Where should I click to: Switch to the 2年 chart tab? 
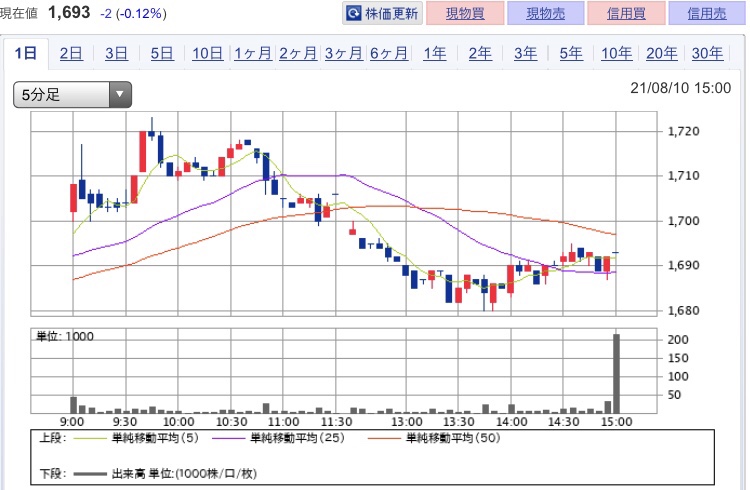(x=480, y=53)
